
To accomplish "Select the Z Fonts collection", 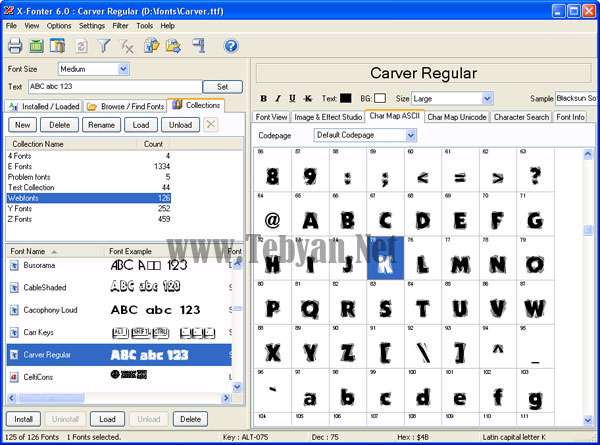I will (89, 219).
